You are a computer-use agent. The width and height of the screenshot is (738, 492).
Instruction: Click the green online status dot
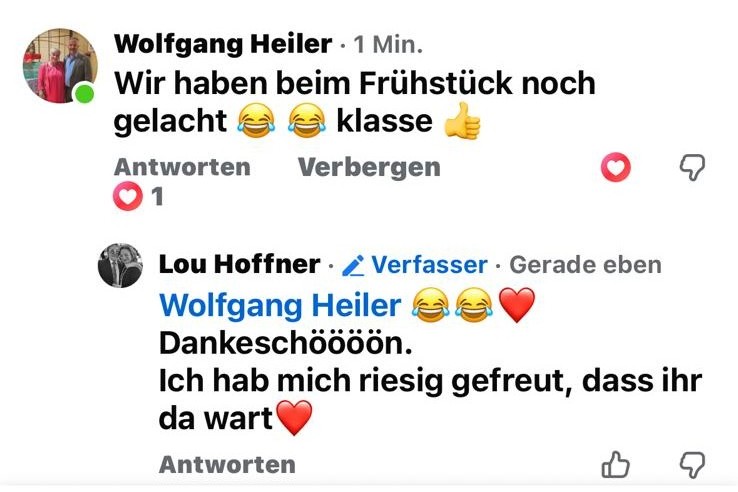(x=85, y=93)
